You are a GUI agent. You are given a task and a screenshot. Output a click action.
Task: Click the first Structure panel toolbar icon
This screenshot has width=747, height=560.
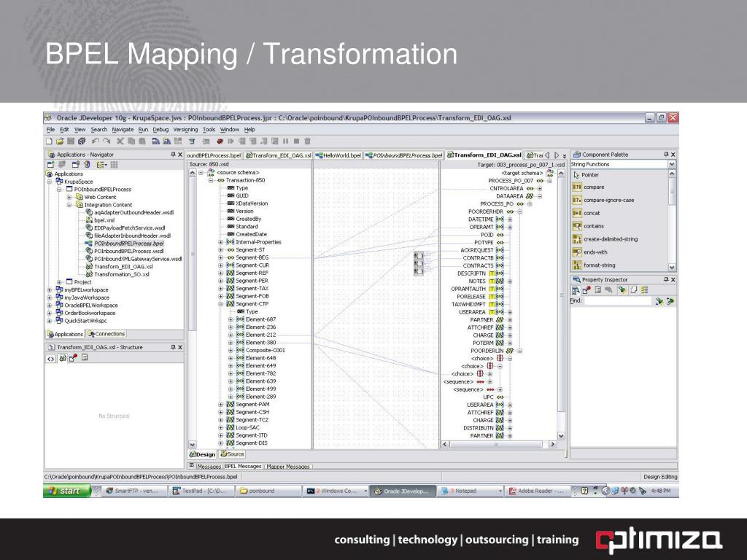(x=50, y=358)
